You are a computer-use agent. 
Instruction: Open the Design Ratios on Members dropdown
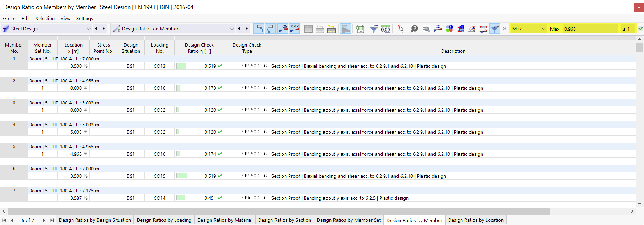(232, 29)
